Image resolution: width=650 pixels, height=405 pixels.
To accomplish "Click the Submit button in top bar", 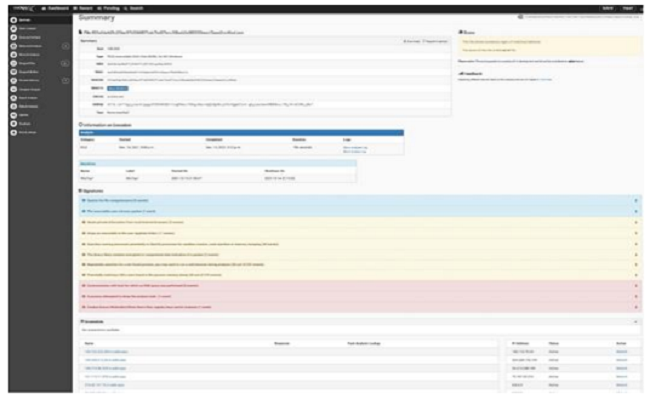I will point(606,6).
